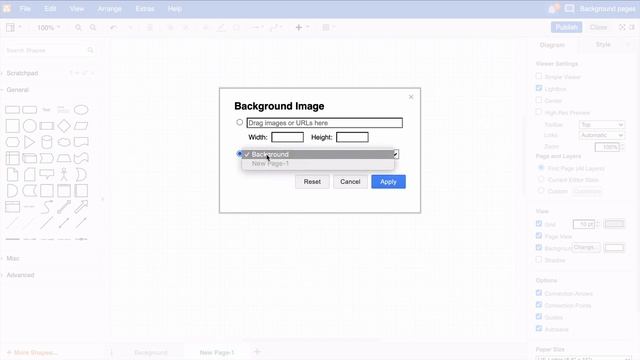Screen dimensions: 640x360
Task: Select the actor stick figure shape
Action: coord(64,174)
